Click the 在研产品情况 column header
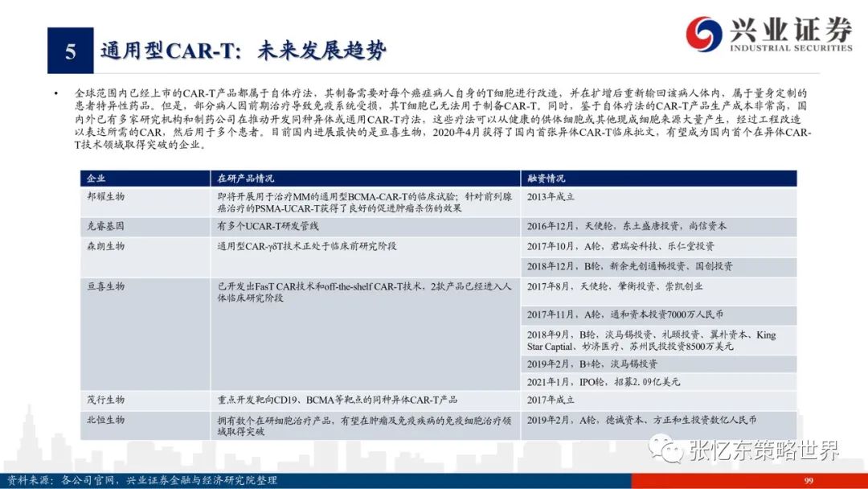 pos(366,179)
